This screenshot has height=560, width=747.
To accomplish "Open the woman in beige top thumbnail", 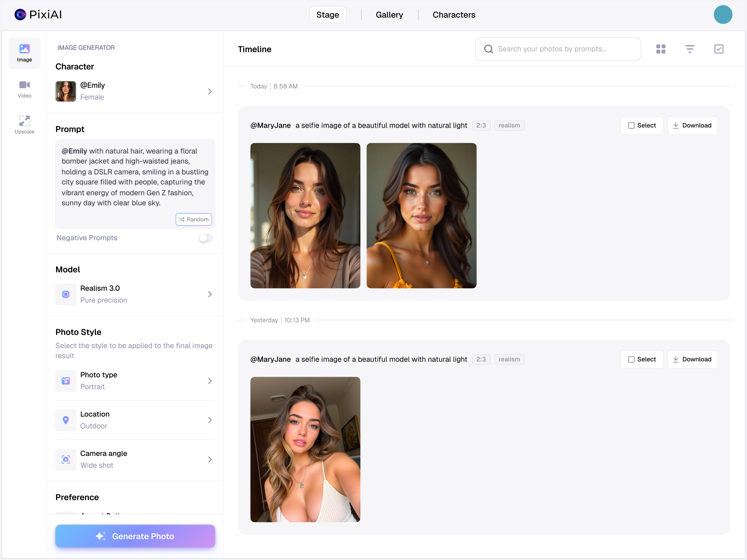I will pyautogui.click(x=305, y=216).
